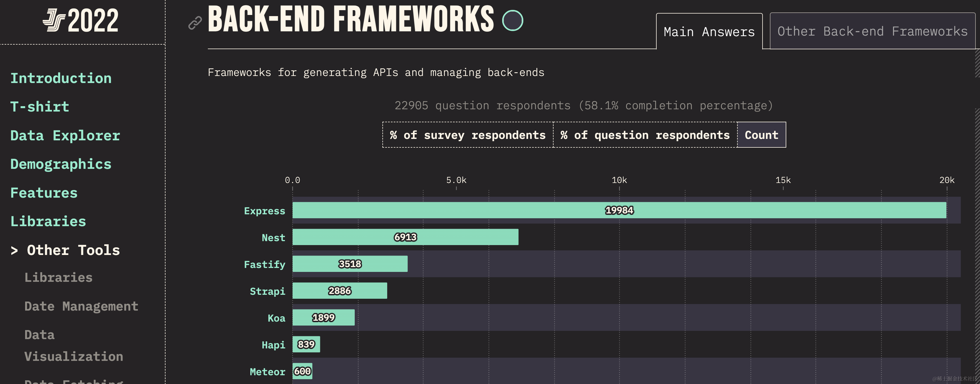980x384 pixels.
Task: Click the Express bar showing 19984
Action: [619, 210]
